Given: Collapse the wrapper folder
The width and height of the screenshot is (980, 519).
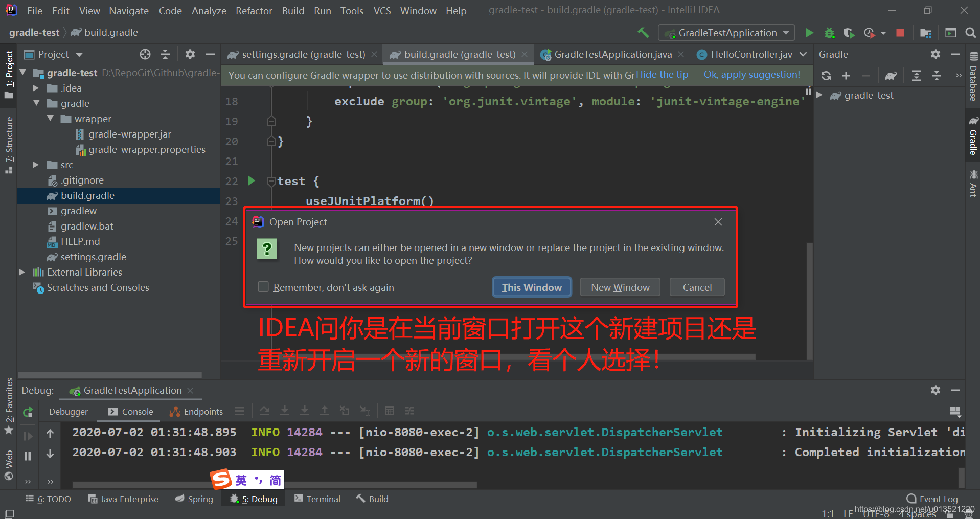Looking at the screenshot, I should point(50,119).
